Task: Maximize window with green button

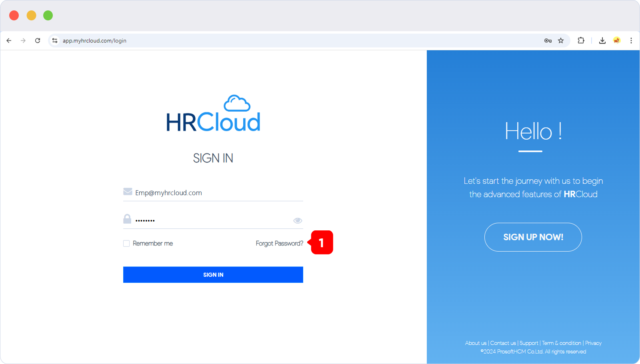Action: point(48,15)
